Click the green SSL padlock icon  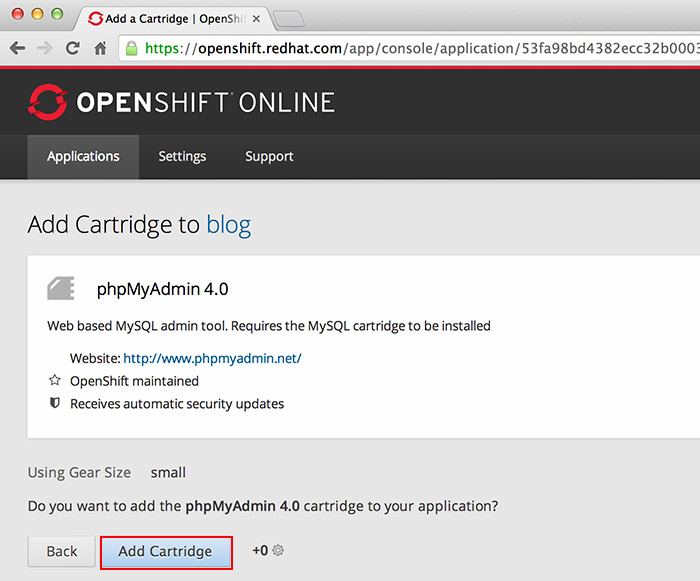(131, 48)
